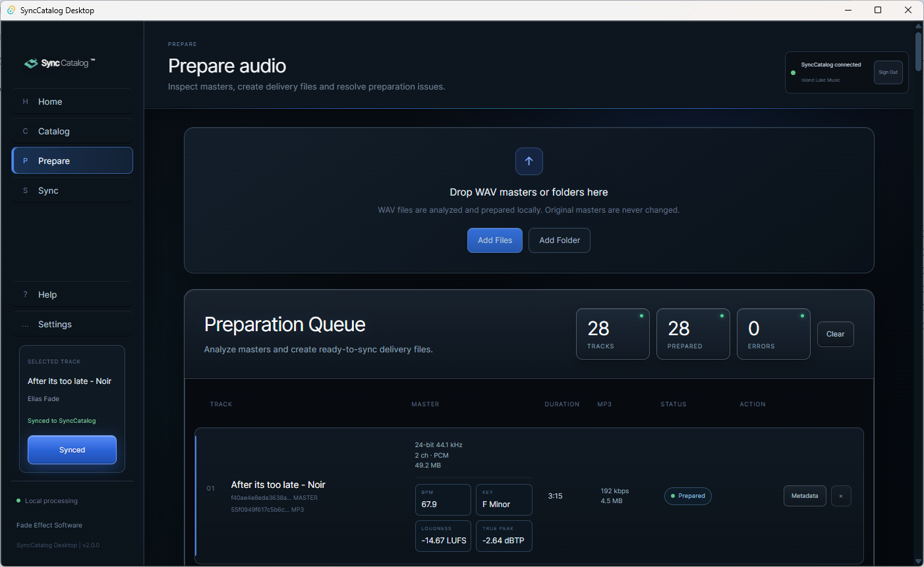Viewport: 924px width, 567px height.
Task: Click the SyncCatalog Desktop v2.0.0 version text
Action: point(58,545)
